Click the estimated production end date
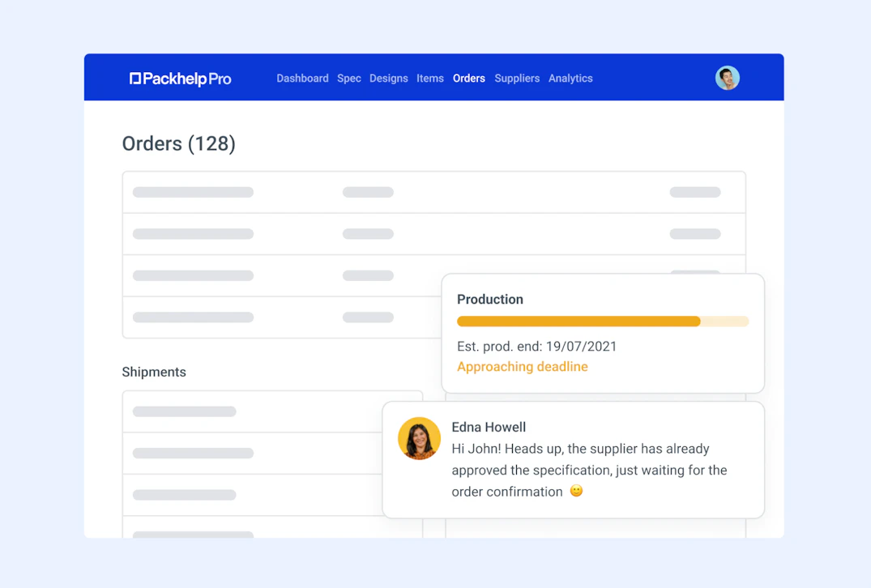871x588 pixels. click(536, 346)
